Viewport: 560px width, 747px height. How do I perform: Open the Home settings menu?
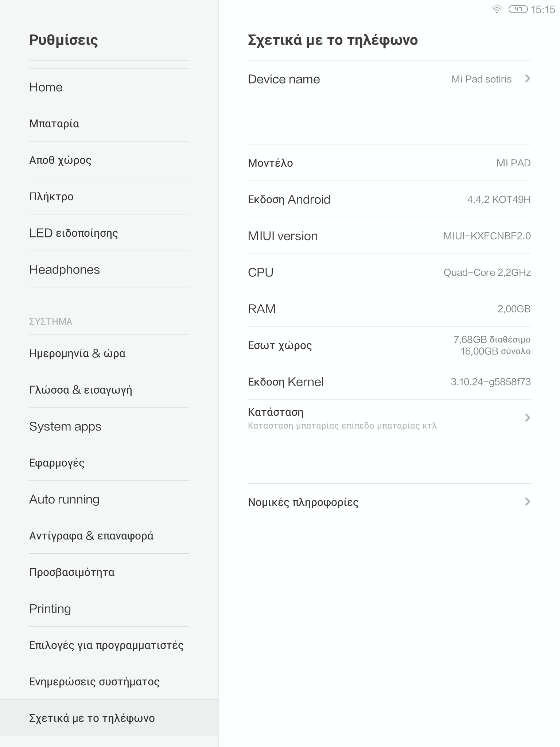109,87
